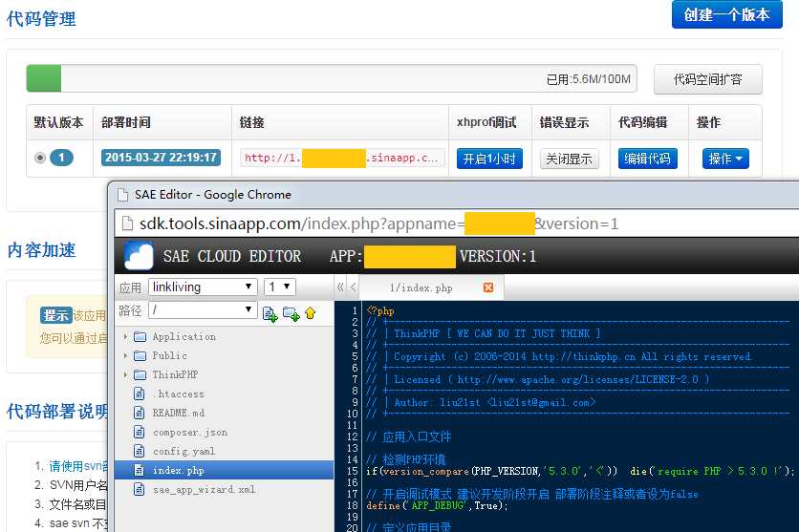The width and height of the screenshot is (799, 532).
Task: Click the .htaccess file icon
Action: pyautogui.click(x=140, y=394)
